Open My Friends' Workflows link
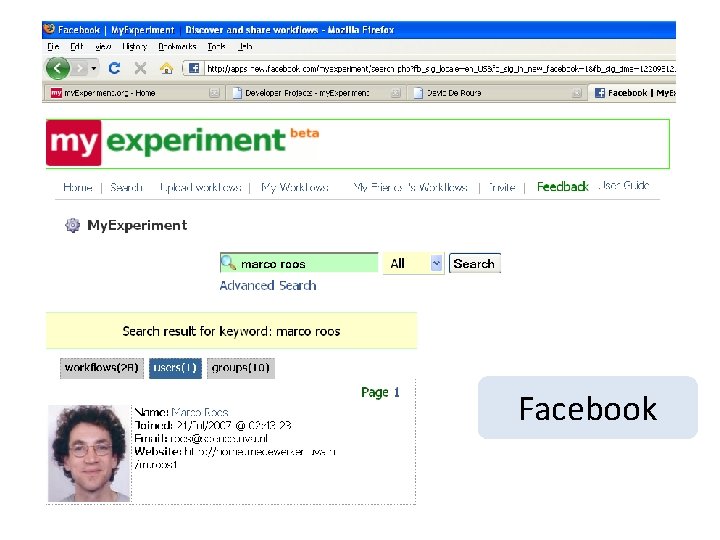 coord(411,187)
